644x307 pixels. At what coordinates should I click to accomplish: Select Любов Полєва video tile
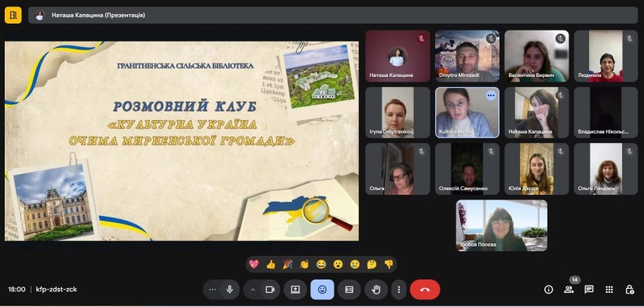502,225
